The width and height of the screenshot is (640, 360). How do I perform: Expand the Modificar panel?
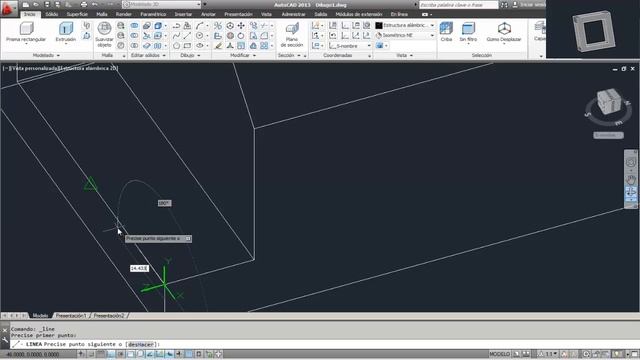click(x=243, y=56)
